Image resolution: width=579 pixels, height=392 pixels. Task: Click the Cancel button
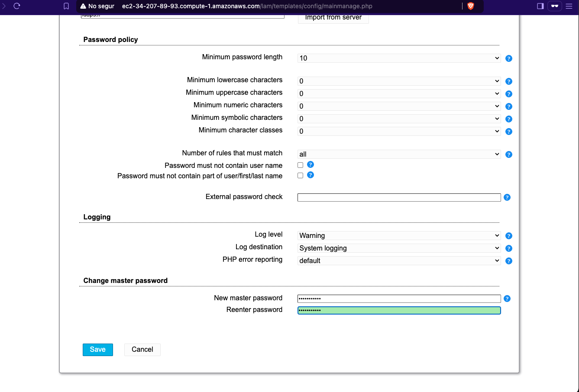tap(142, 350)
